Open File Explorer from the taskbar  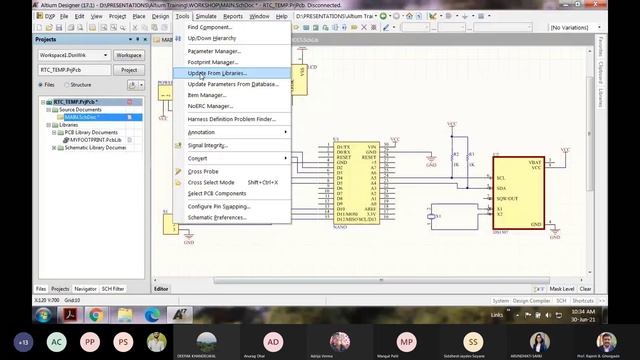tap(124, 315)
